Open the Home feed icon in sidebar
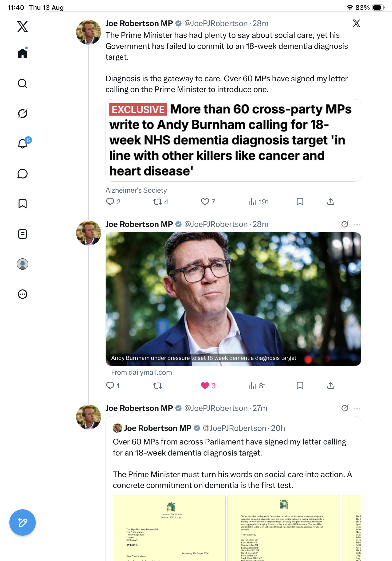 23,53
